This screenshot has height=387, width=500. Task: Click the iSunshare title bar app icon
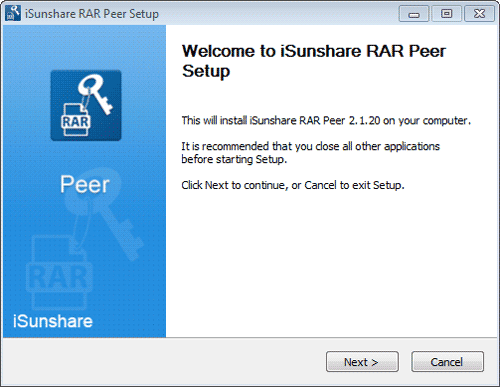tap(13, 13)
